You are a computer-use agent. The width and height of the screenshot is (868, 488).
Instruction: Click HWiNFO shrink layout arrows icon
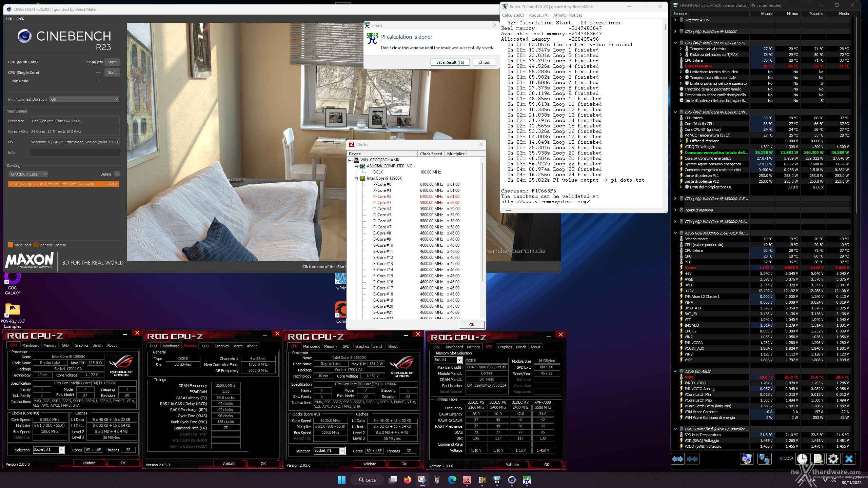pos(692,459)
